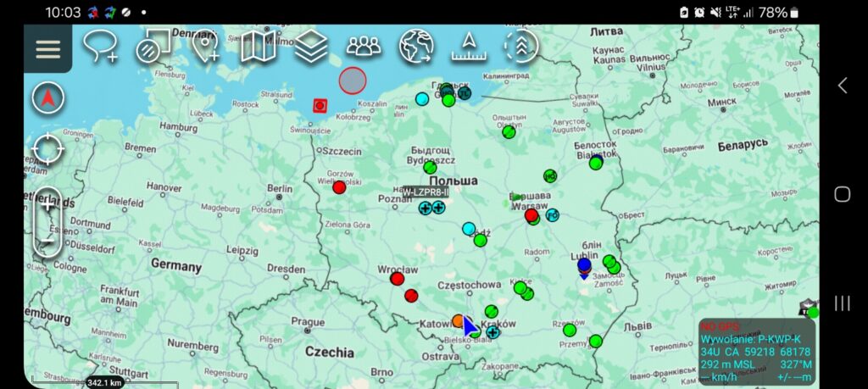Toggle the crosshair lock-on-self button
The image size is (868, 389).
point(47,151)
